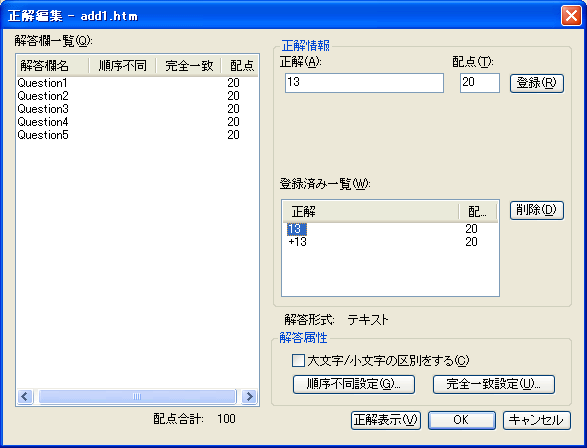Image resolution: width=587 pixels, height=448 pixels.
Task: Click the 解答欄名 column header
Action: tap(53, 66)
